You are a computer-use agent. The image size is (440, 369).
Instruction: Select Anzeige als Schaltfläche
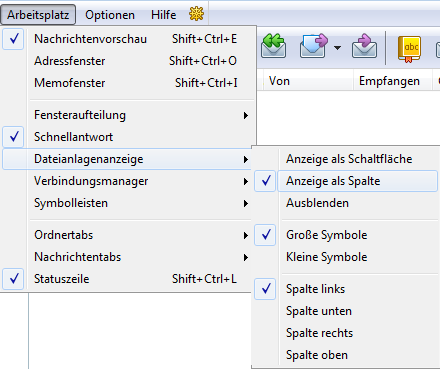(x=347, y=159)
